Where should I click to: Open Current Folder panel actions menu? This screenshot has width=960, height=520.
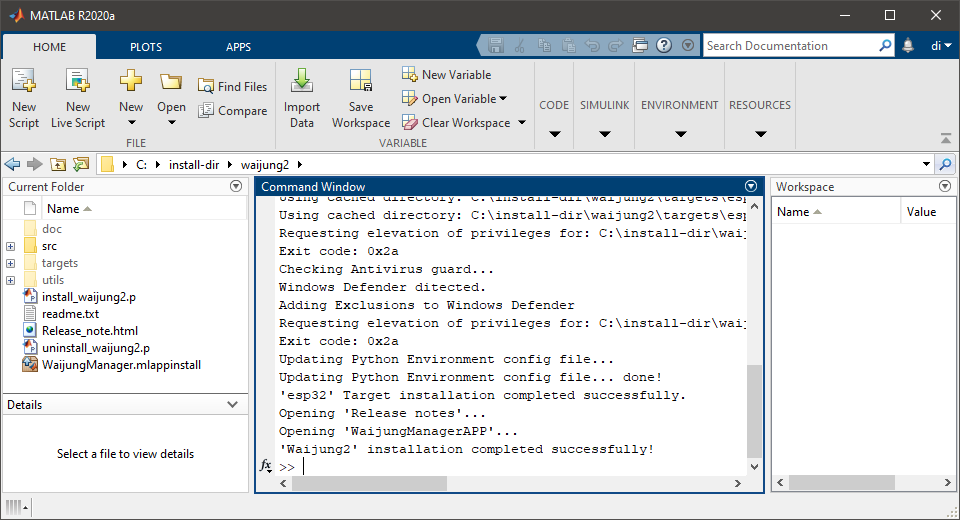236,186
